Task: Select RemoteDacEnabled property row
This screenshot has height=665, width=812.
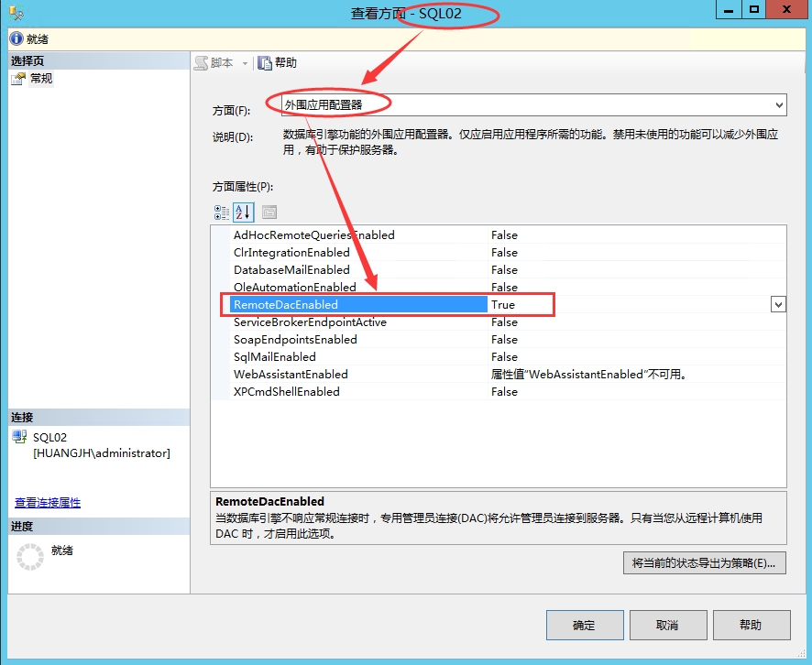Action: pos(499,305)
